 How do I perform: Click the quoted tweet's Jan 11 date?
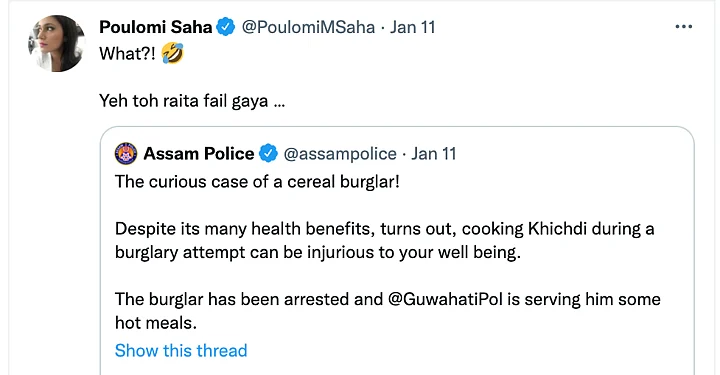tap(433, 154)
